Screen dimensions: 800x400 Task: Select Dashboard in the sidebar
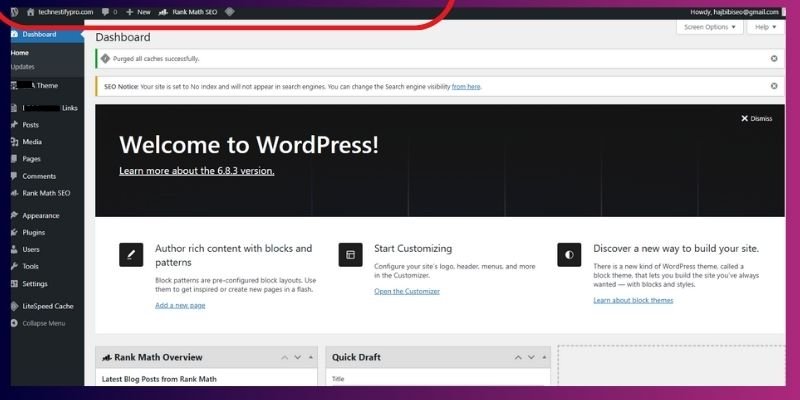click(47, 35)
